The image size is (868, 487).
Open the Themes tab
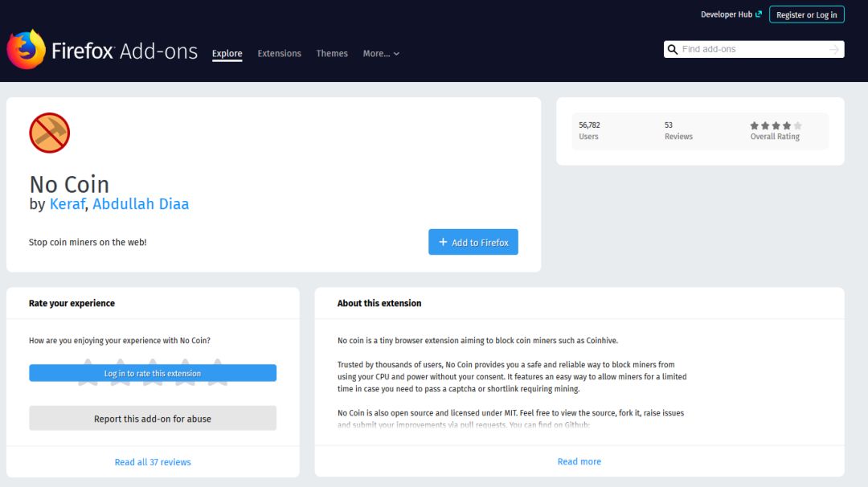coord(332,54)
